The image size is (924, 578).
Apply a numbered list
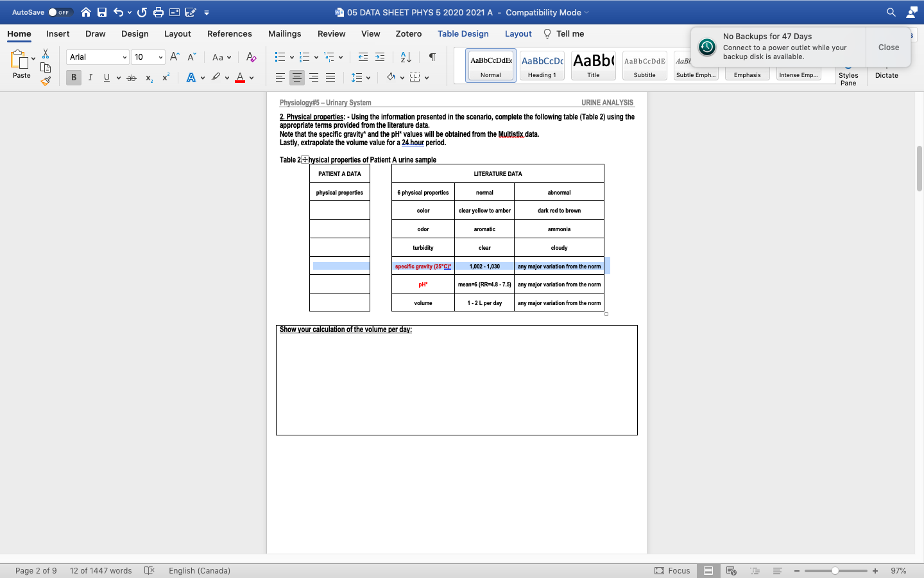(305, 57)
